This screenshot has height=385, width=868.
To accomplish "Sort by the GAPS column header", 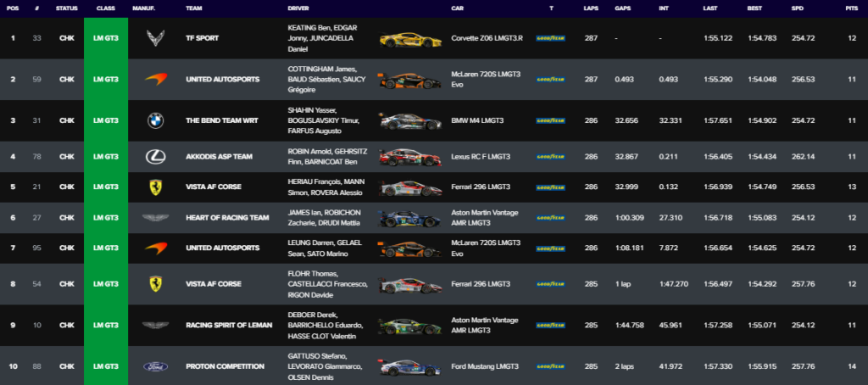I will 623,8.
